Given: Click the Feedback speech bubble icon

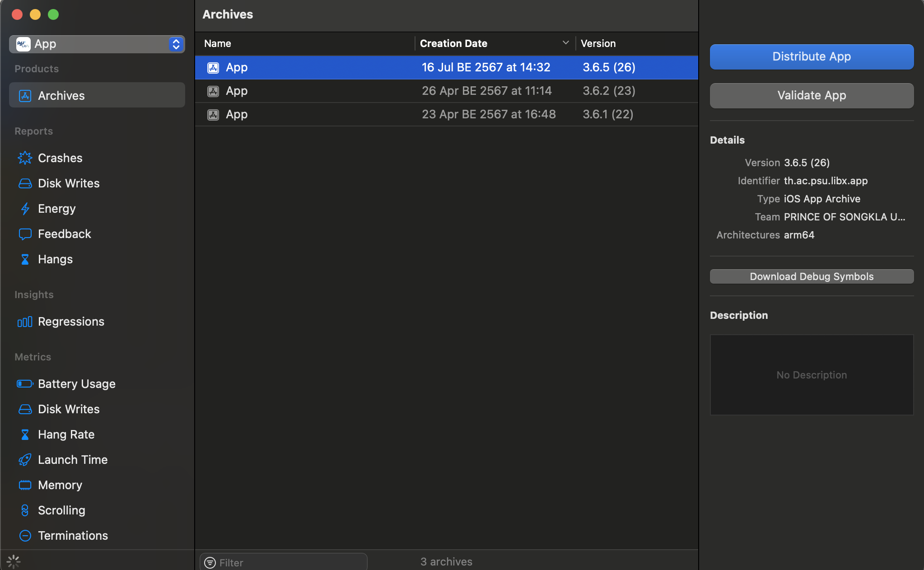Looking at the screenshot, I should (x=25, y=234).
